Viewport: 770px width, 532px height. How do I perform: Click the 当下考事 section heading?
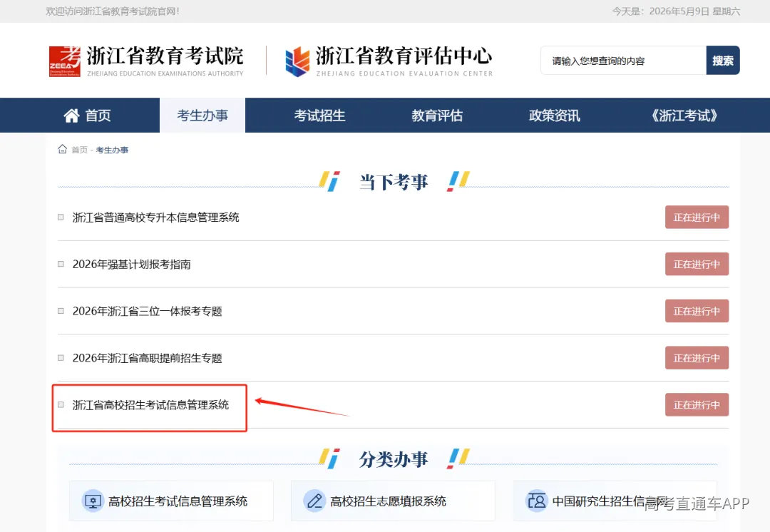coord(394,182)
